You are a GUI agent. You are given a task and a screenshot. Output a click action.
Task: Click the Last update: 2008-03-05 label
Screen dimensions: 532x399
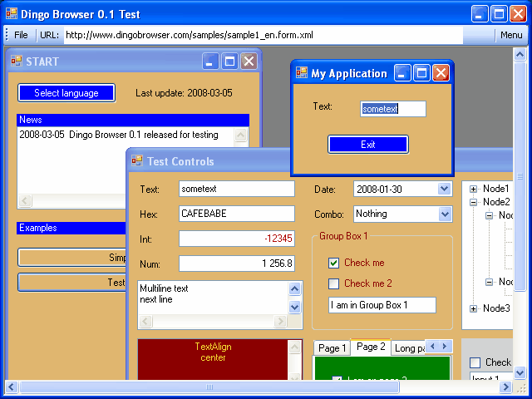(x=184, y=93)
